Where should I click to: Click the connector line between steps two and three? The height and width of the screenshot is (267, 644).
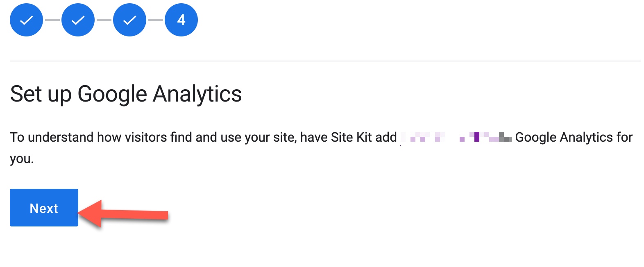point(104,20)
